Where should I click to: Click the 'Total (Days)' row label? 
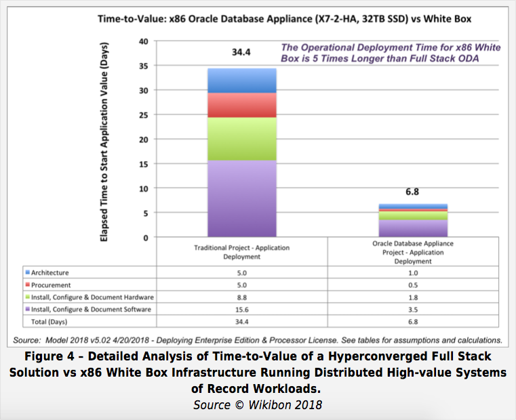click(49, 322)
